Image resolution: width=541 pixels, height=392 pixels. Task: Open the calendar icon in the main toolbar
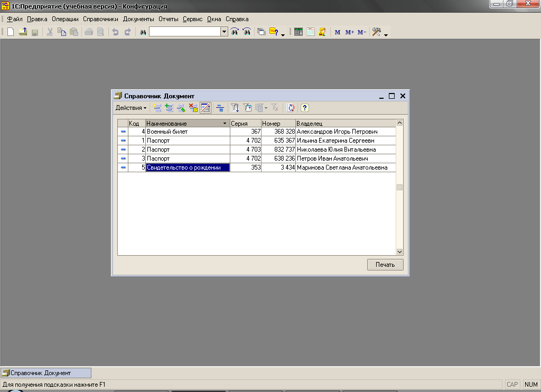(x=310, y=32)
